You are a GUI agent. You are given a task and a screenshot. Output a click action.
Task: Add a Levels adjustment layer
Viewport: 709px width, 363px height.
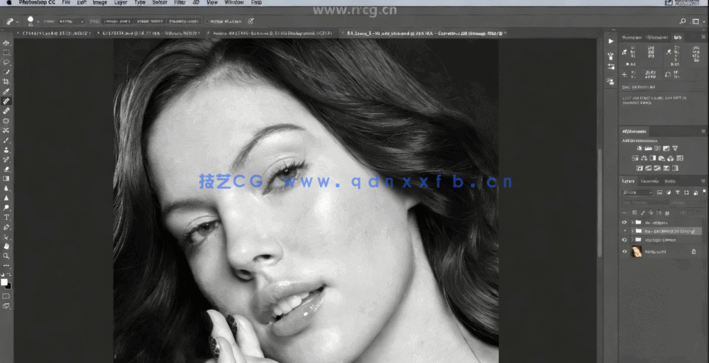click(648, 148)
